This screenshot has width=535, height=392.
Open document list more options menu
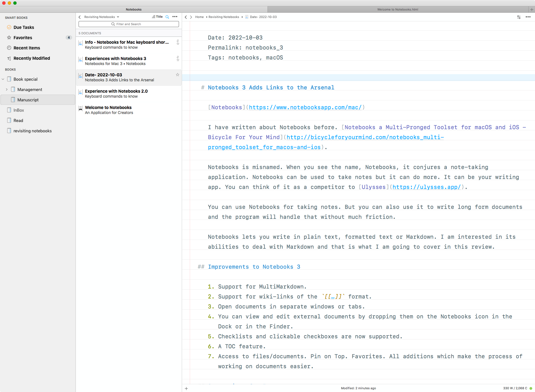175,17
